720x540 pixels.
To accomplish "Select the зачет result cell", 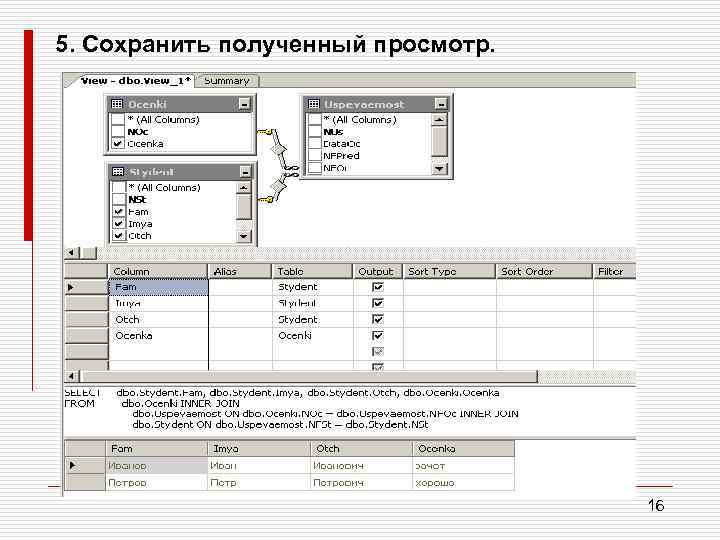I will [463, 466].
